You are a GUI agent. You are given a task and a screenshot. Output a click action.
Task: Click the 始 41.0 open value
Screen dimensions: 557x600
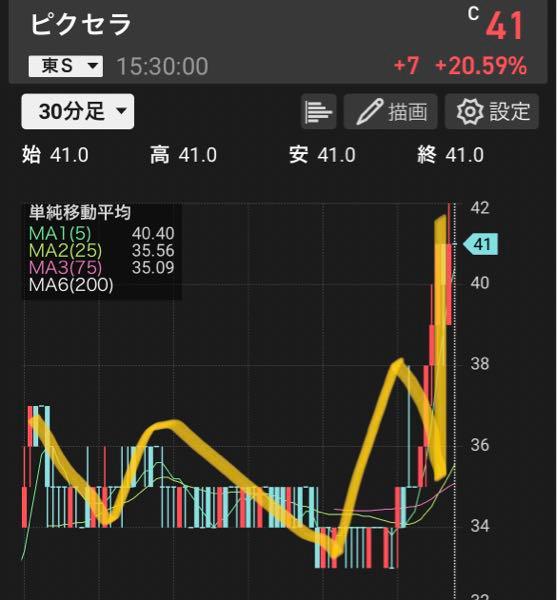coord(55,155)
